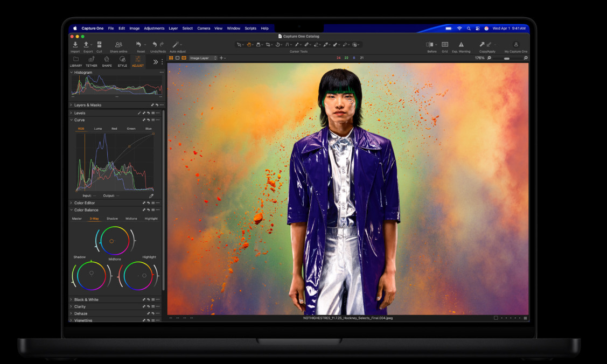Collapse the Histogram panel
607x364 pixels.
[x=71, y=72]
